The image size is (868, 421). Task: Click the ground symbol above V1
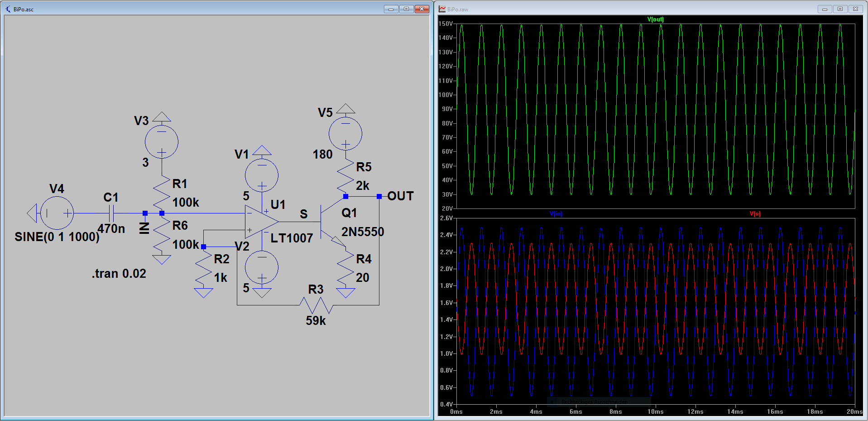pyautogui.click(x=262, y=150)
